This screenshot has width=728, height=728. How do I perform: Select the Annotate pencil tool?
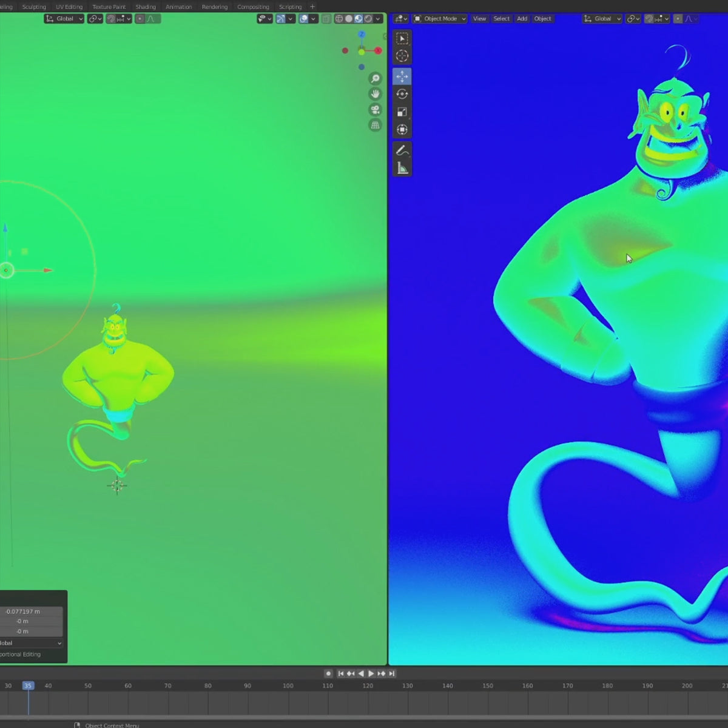[x=402, y=150]
